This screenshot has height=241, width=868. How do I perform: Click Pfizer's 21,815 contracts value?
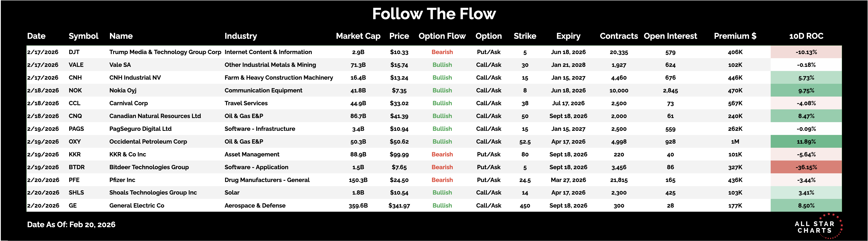tap(619, 180)
